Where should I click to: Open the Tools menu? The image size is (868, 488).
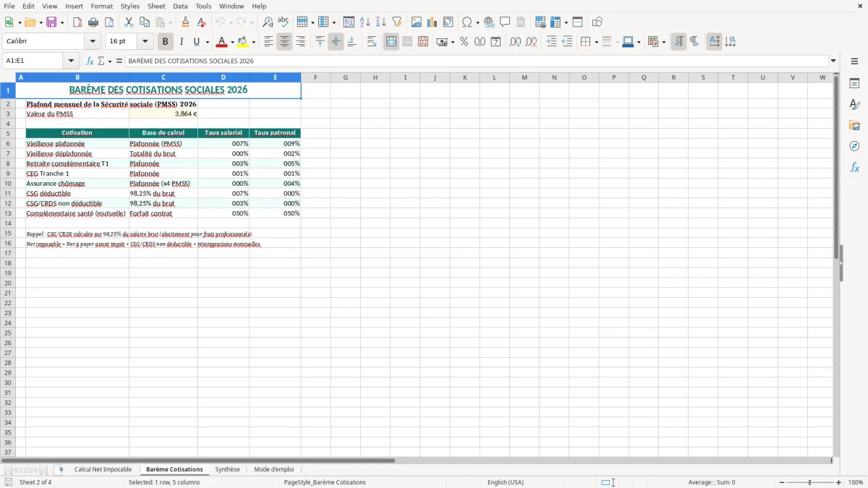pyautogui.click(x=203, y=6)
